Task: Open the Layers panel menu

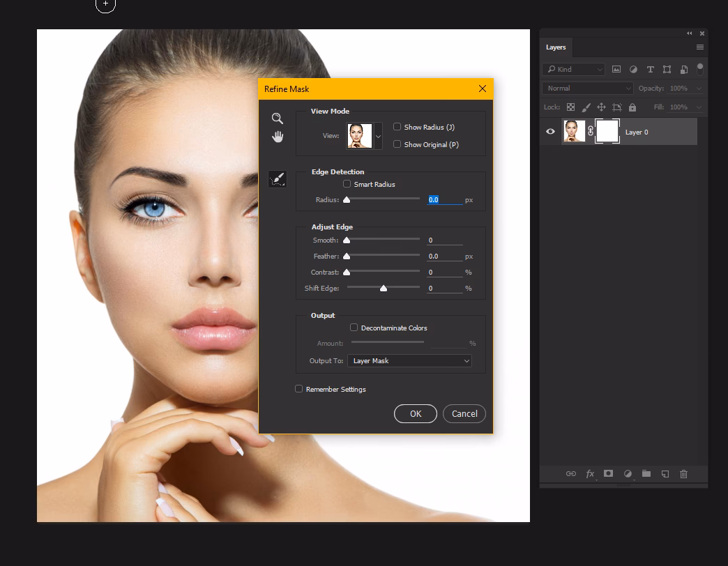Action: pos(700,47)
